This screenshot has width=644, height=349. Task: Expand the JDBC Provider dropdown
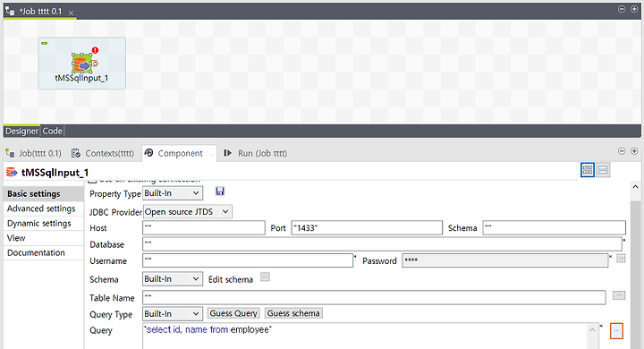pos(188,212)
